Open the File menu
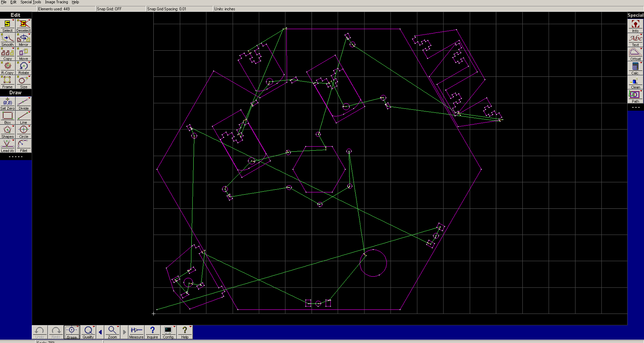 4,2
